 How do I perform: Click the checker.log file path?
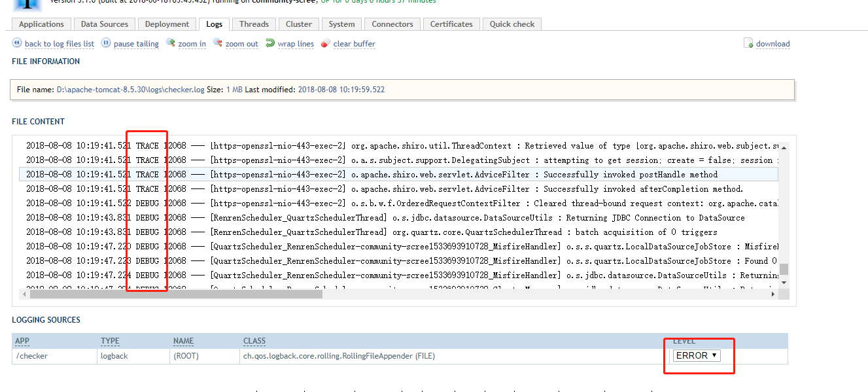[x=131, y=90]
